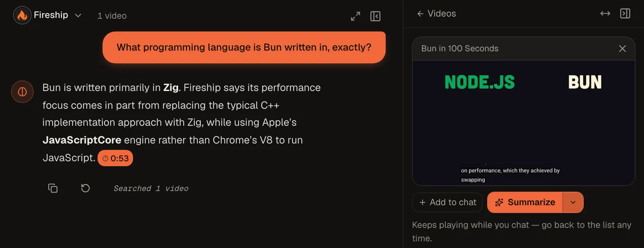Close the Bun in 100 Seconds video
The width and height of the screenshot is (644, 248).
[x=622, y=49]
